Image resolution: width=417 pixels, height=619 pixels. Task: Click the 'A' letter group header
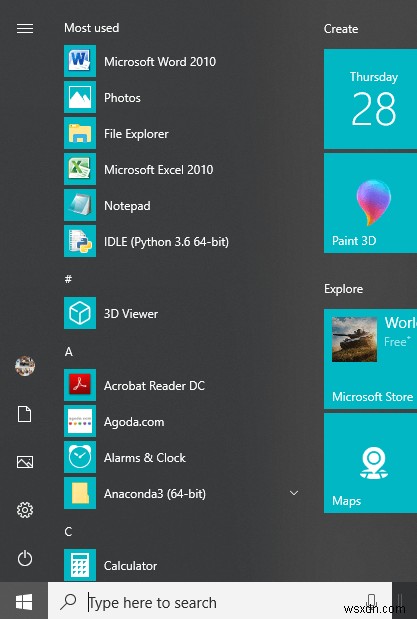point(69,351)
